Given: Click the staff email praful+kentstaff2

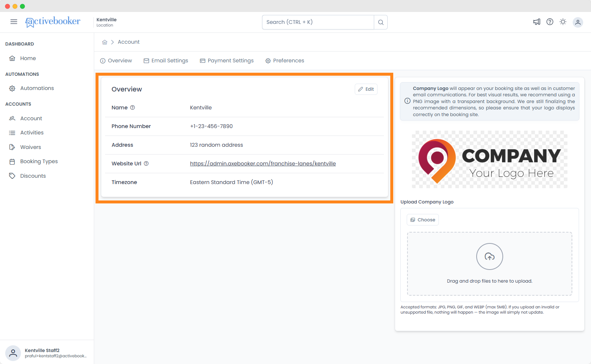Looking at the screenshot, I should 56,356.
